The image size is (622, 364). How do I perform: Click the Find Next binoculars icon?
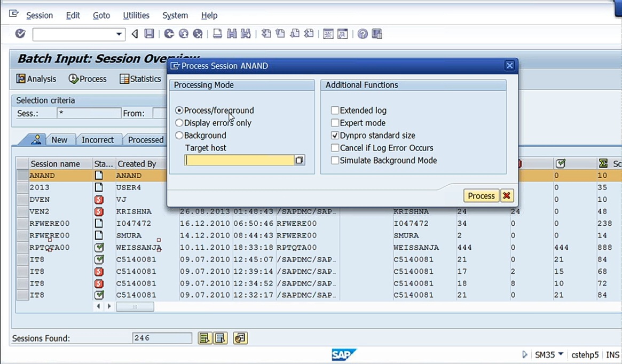point(246,34)
